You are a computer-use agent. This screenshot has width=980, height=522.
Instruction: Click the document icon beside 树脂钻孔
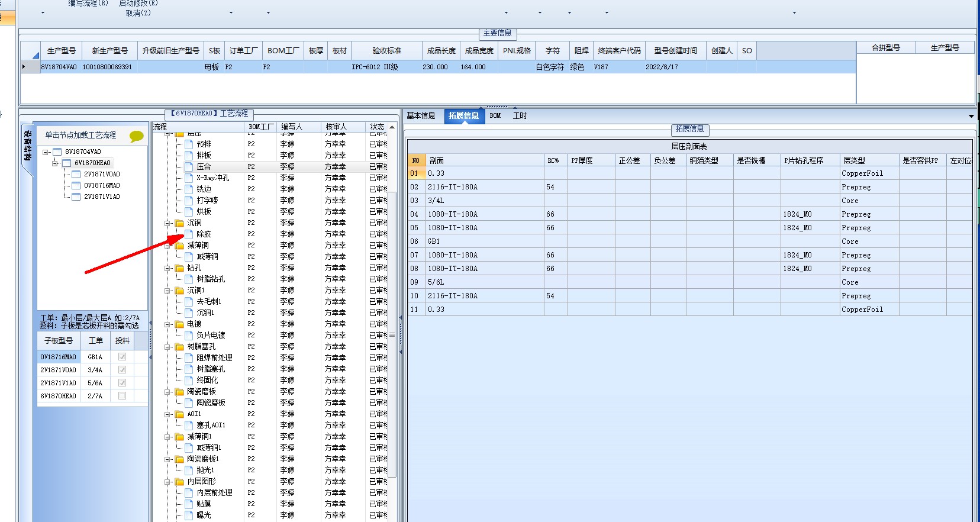(x=189, y=279)
